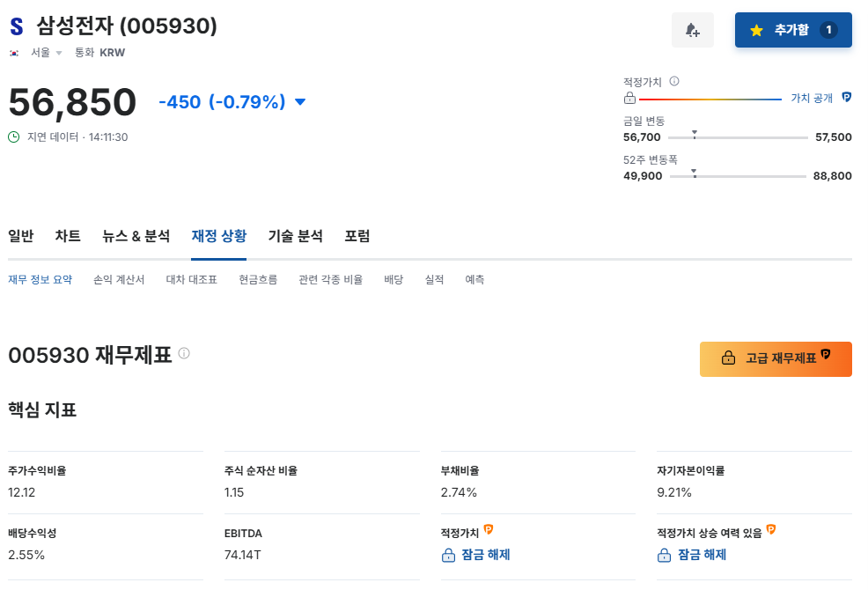This screenshot has width=868, height=590.
Task: Click the 부채비율 value 2.74%
Action: [x=459, y=492]
